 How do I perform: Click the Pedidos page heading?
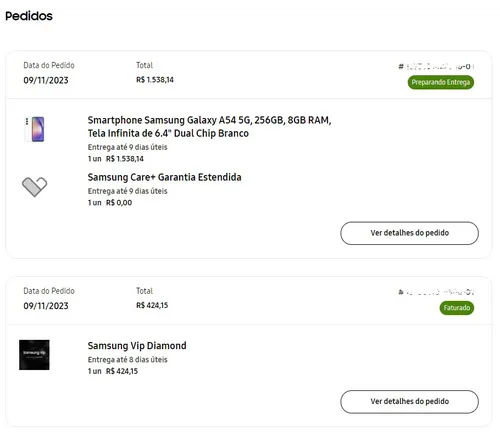pos(29,16)
